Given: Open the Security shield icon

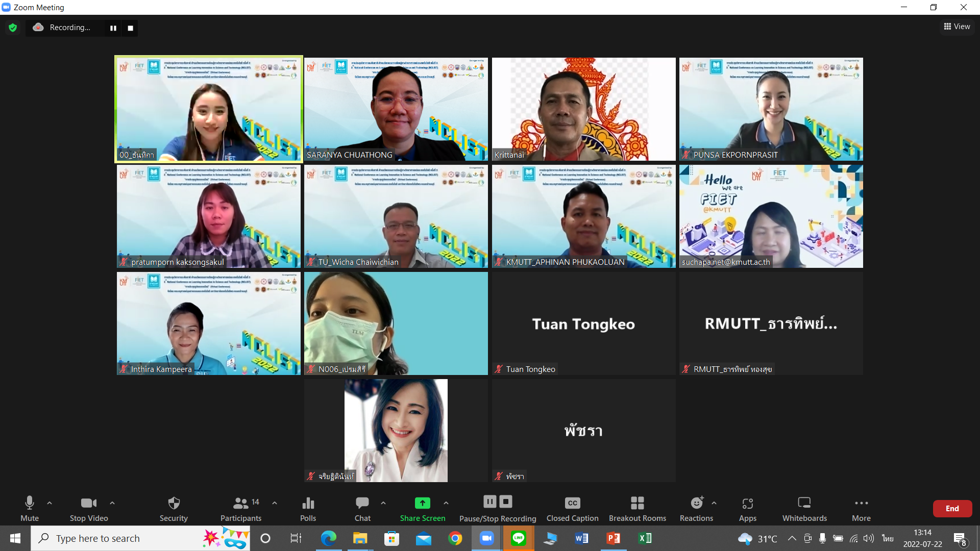Looking at the screenshot, I should click(x=174, y=504).
